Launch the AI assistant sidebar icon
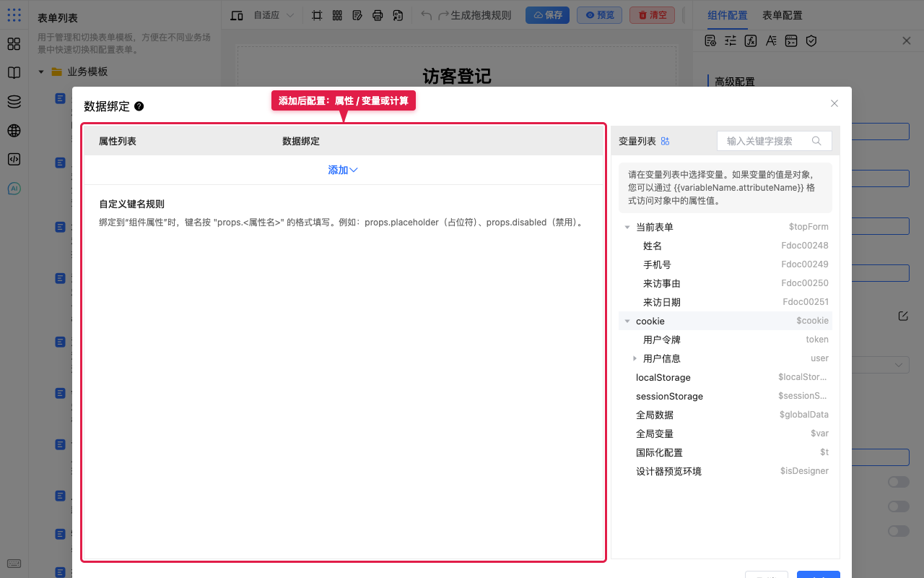924x578 pixels. [x=14, y=189]
